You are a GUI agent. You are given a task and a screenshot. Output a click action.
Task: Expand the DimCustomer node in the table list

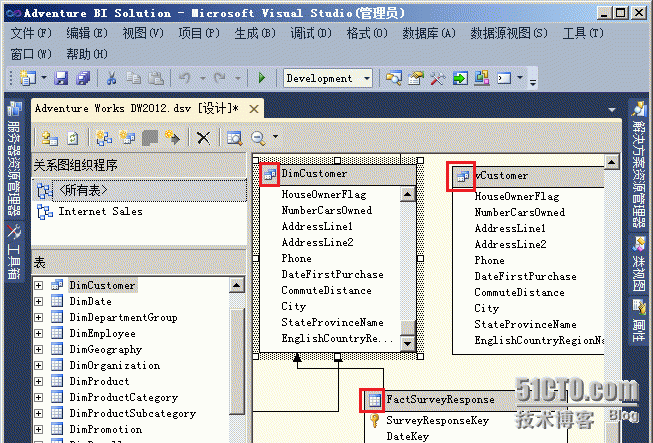pyautogui.click(x=39, y=286)
